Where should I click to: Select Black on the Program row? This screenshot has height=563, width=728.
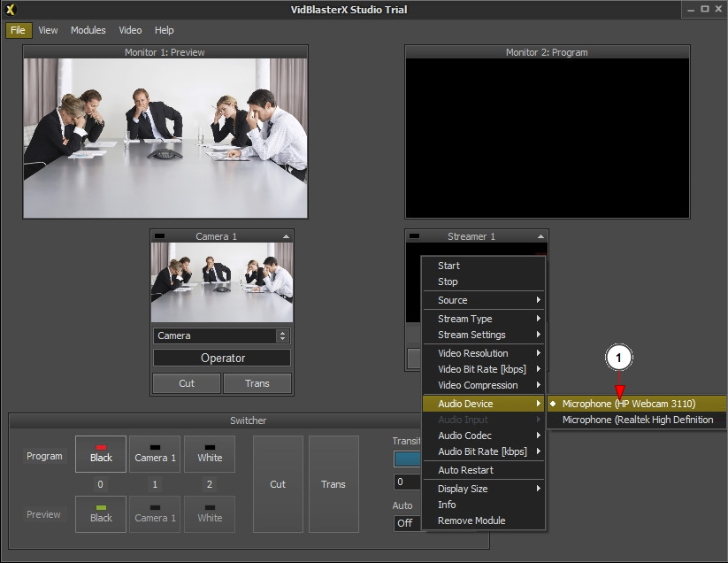point(101,454)
